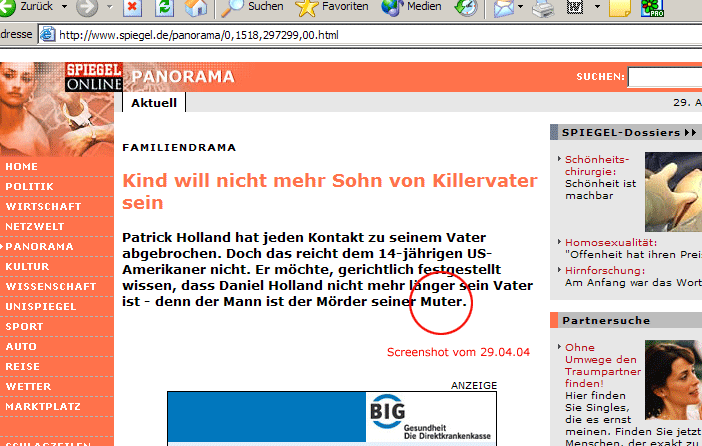Stop loading with the red X icon
The width and height of the screenshot is (702, 446).
tap(132, 7)
